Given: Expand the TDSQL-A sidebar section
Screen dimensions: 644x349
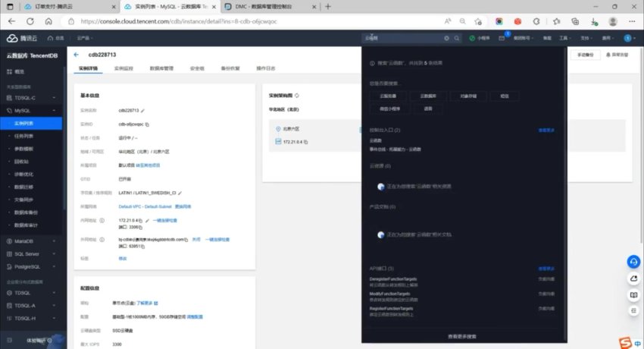Looking at the screenshot, I should pos(31,306).
